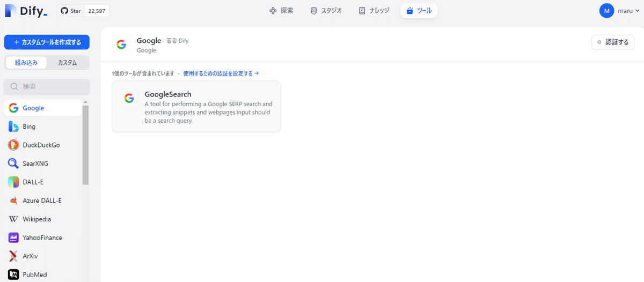Select Azure DALL-E in the tool list
Screen dimensions: 644x282
pos(43,201)
